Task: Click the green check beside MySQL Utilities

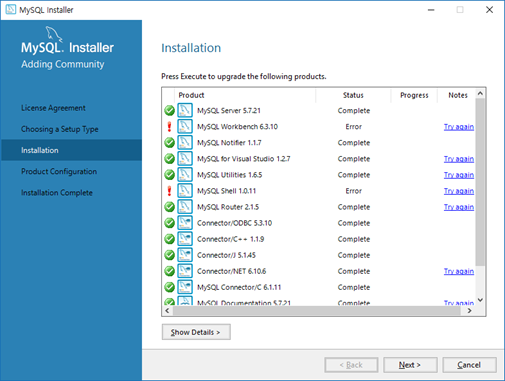Action: (169, 174)
